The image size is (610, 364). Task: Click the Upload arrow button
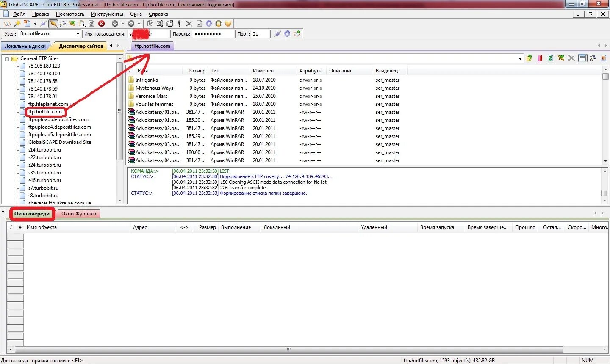coord(131,24)
